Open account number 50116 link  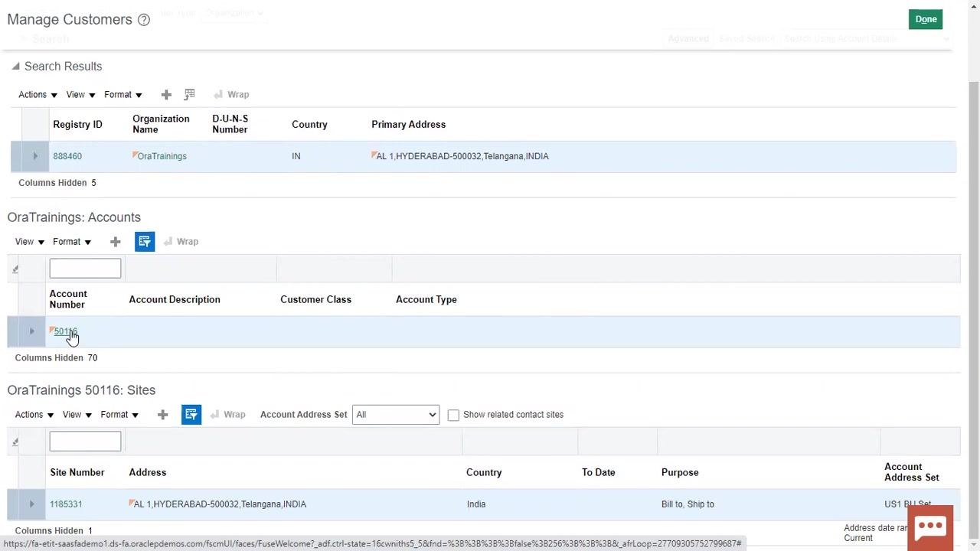(66, 331)
